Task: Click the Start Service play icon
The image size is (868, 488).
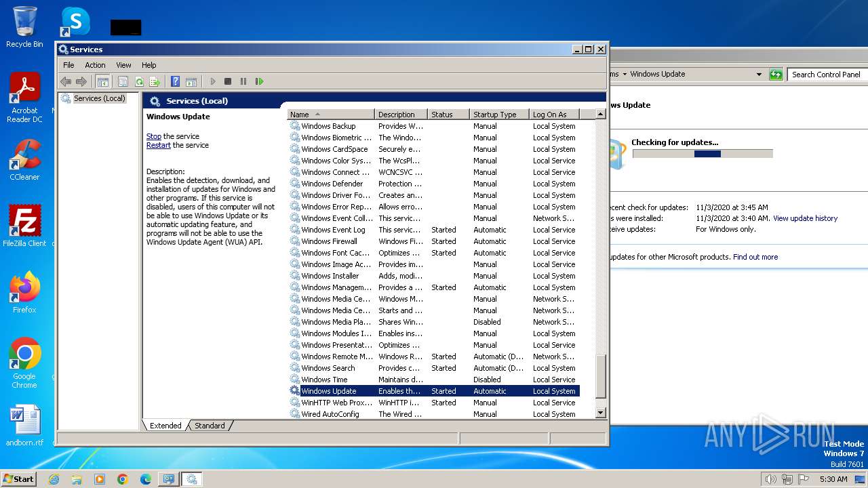Action: point(212,81)
